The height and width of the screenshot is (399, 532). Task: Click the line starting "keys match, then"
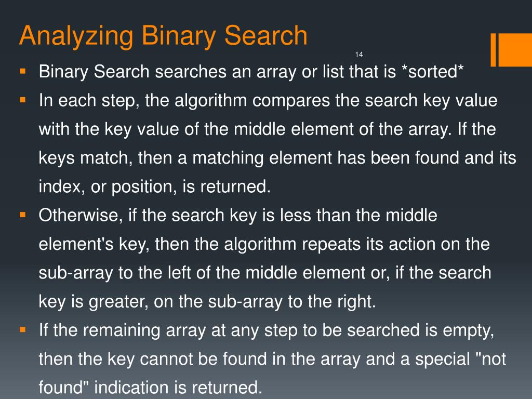tap(277, 158)
